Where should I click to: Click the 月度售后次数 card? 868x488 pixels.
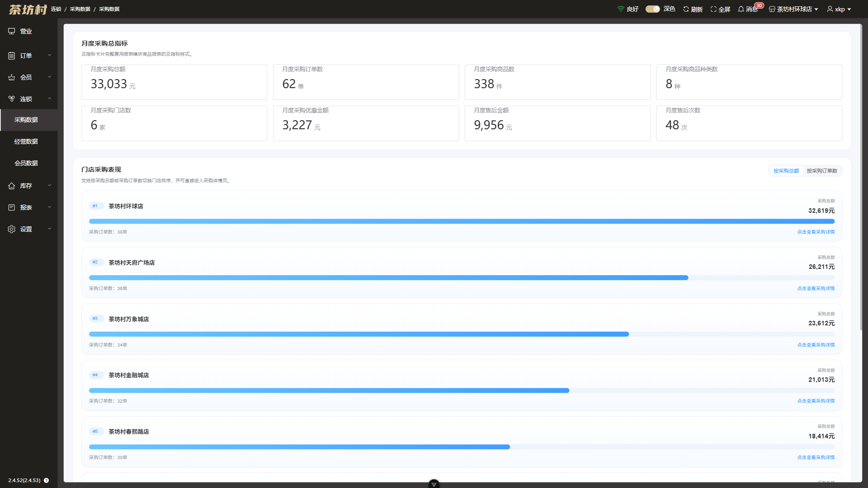(749, 123)
